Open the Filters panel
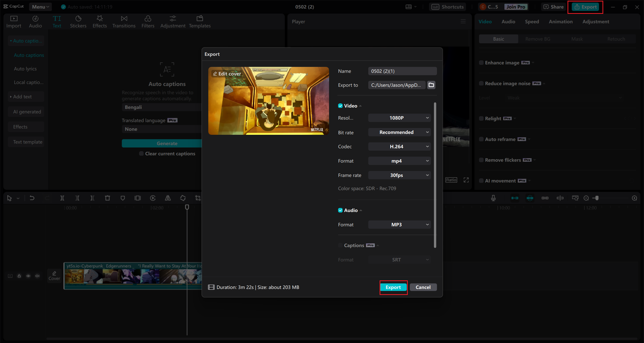 click(x=148, y=21)
